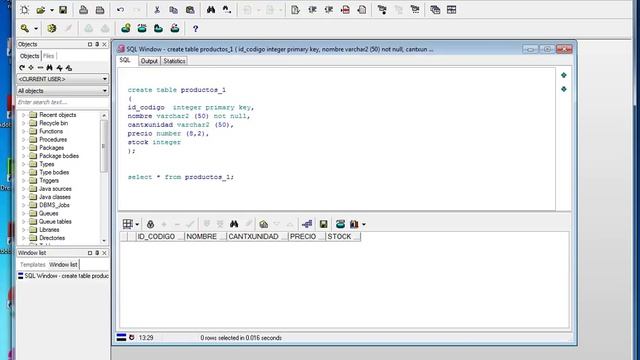Click the Replace text icon next to binoculars
Screen dimensions: 640x360
[x=227, y=10]
